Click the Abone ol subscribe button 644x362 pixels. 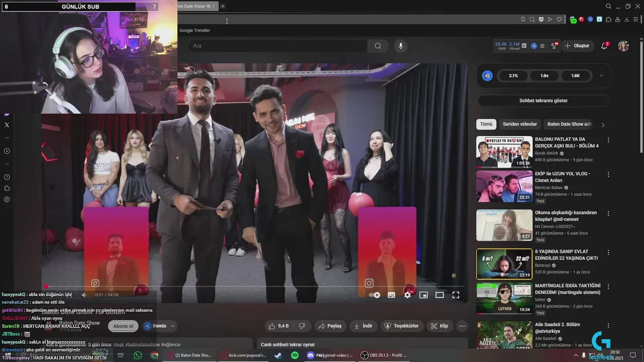click(x=123, y=326)
